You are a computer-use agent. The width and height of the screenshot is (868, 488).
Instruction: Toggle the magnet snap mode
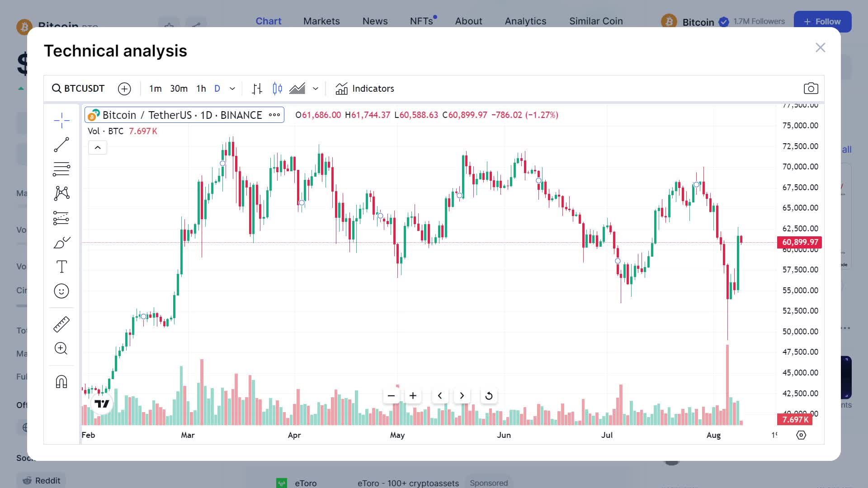click(61, 382)
